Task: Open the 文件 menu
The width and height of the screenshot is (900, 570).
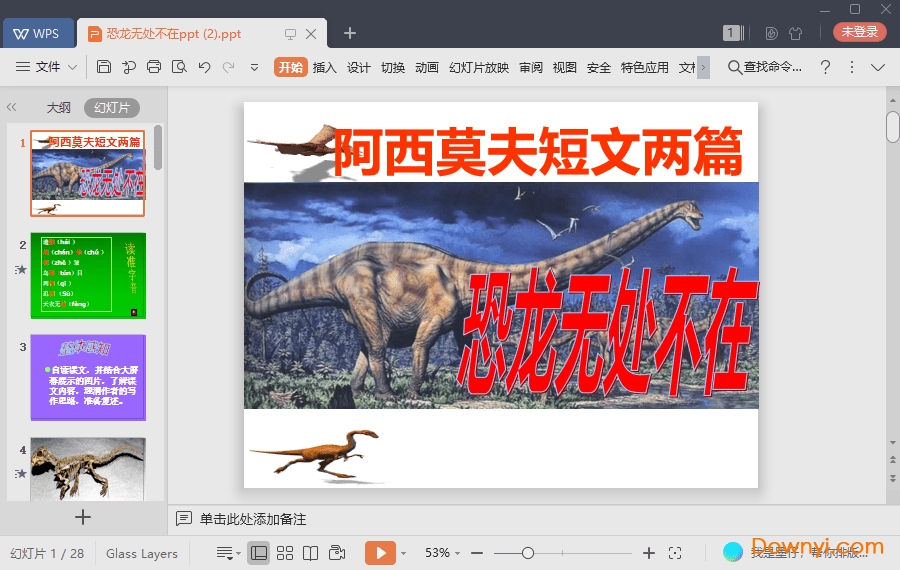Action: point(47,67)
